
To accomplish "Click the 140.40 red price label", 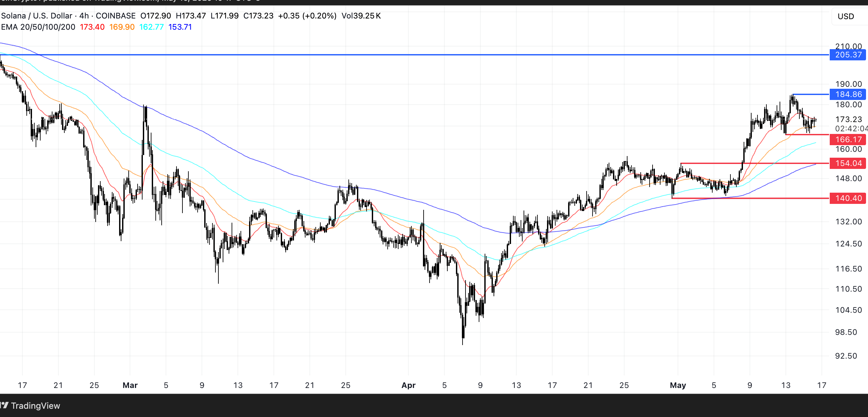I will 848,198.
